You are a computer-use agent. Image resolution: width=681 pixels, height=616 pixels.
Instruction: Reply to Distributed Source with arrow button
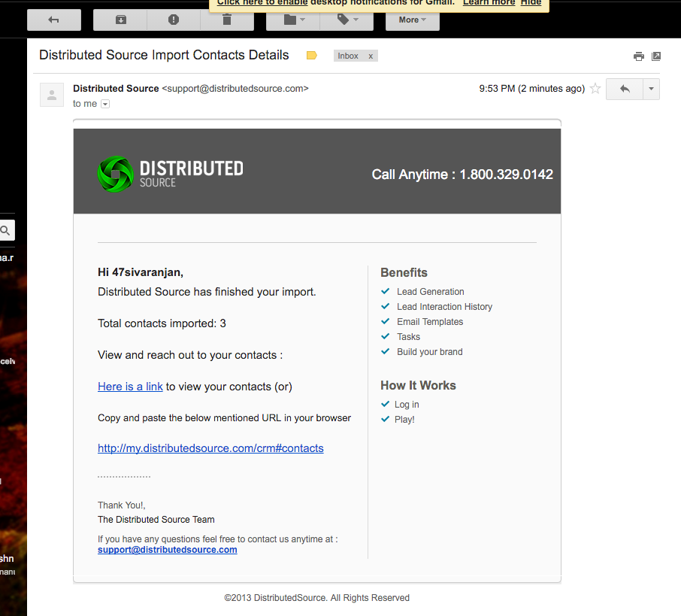pos(625,89)
